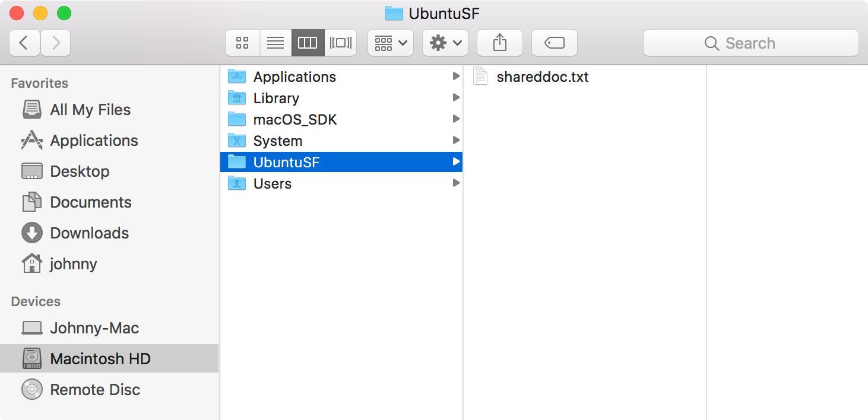Click the Downloads arrow icon
Viewport: 868px width, 420px height.
[32, 233]
